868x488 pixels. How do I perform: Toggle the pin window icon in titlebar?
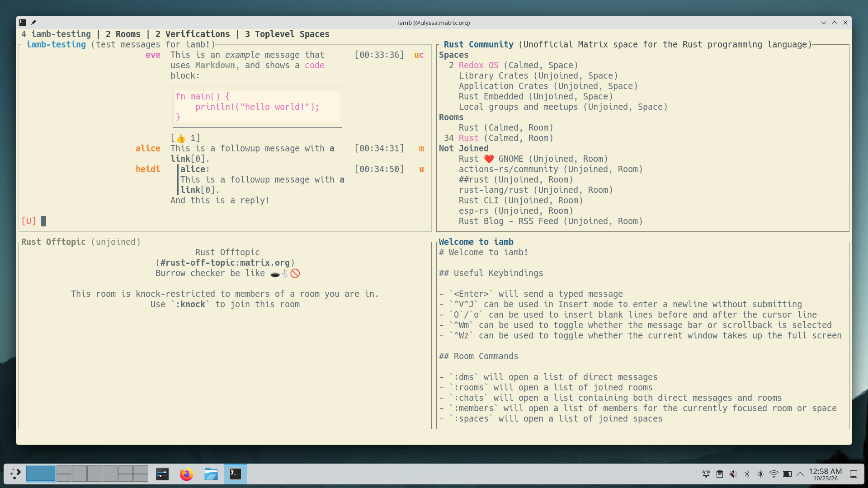[33, 23]
